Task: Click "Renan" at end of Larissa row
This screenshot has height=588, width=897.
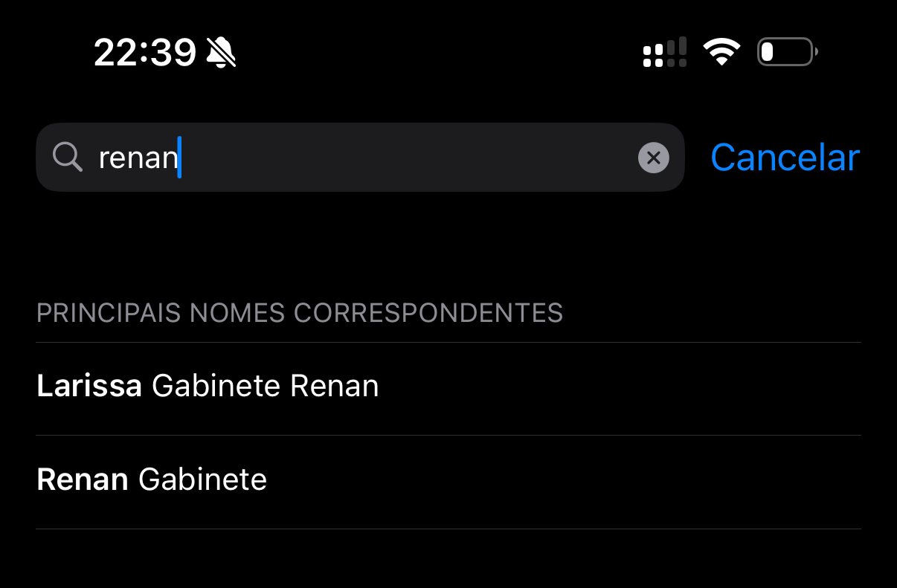Action: [334, 387]
